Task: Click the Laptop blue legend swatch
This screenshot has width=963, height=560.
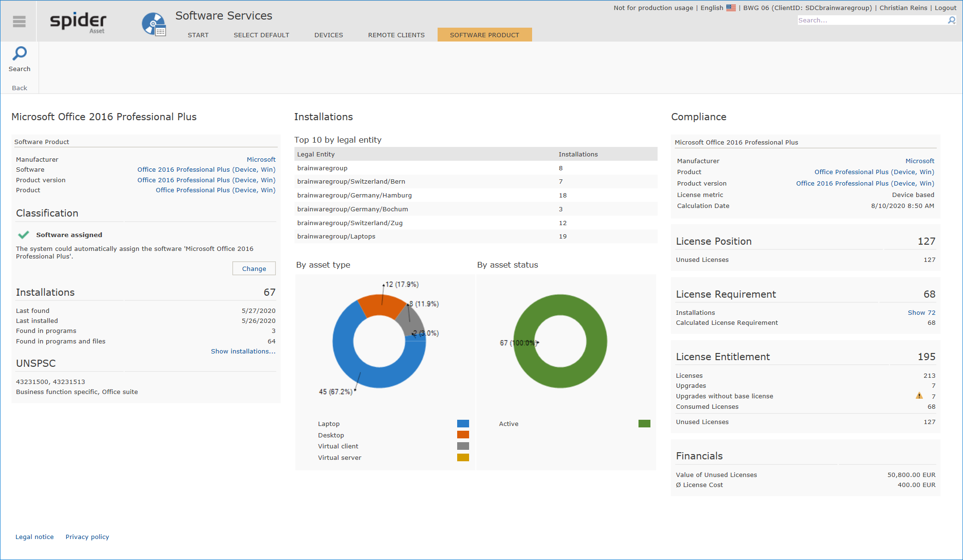Action: tap(463, 424)
